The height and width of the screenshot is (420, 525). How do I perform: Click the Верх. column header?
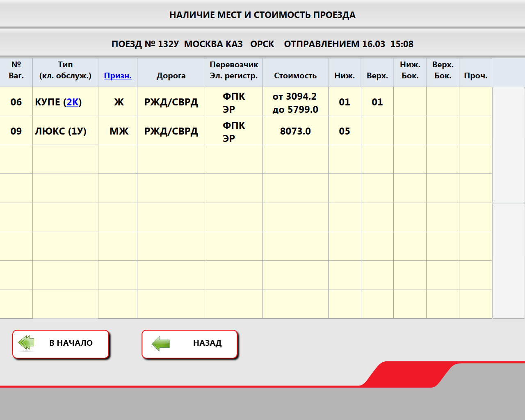377,72
